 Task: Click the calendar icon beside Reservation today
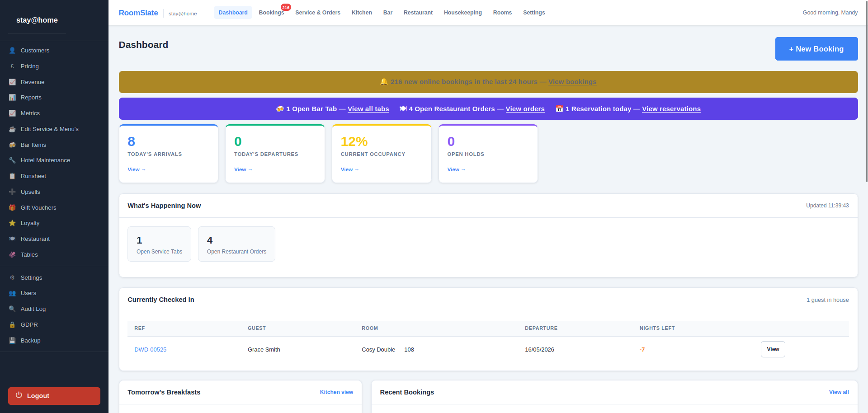(x=559, y=109)
